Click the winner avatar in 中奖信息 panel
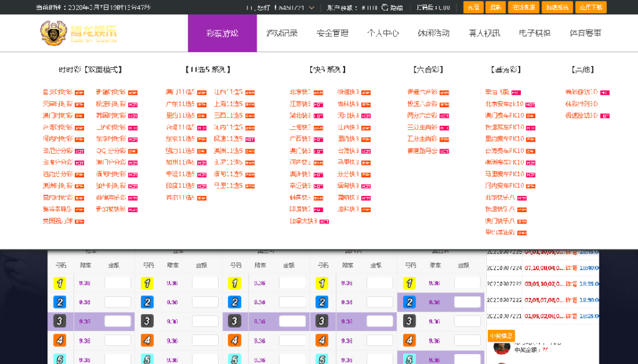 point(502,347)
